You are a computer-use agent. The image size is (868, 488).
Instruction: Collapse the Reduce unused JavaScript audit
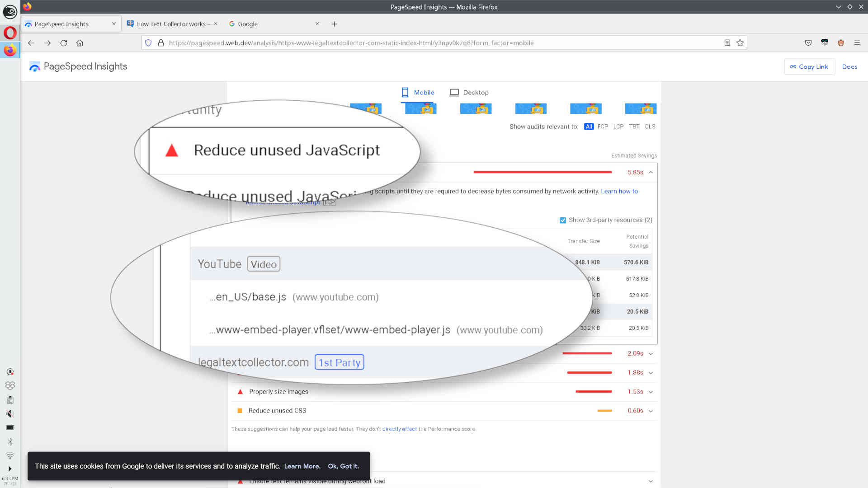[651, 172]
